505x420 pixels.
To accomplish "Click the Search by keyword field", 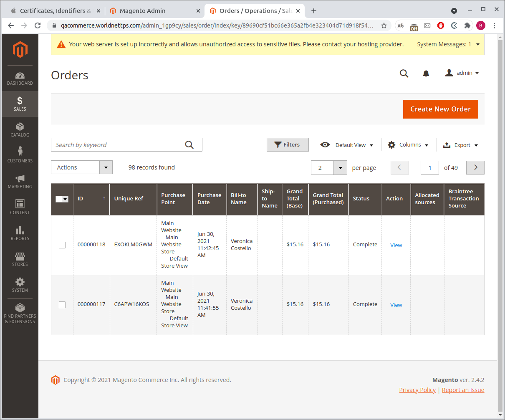I will tap(119, 145).
